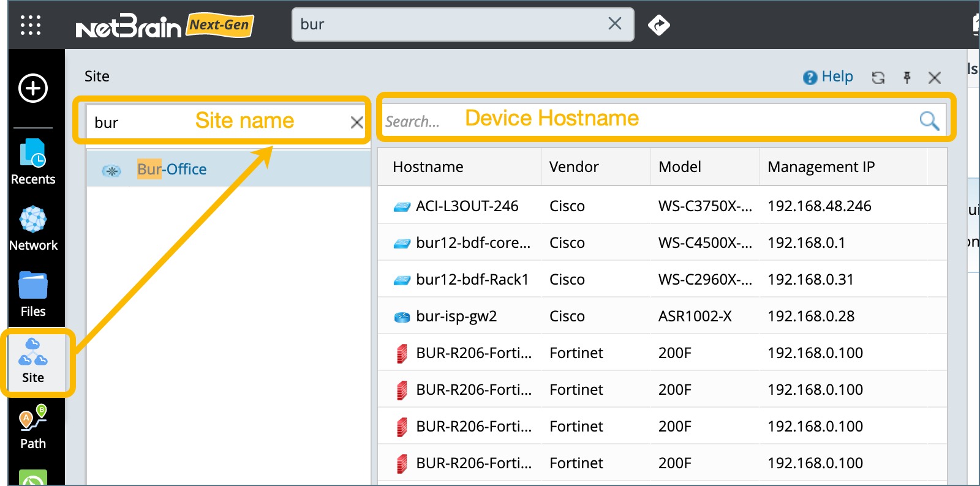The width and height of the screenshot is (980, 486).
Task: Clear the top search box text
Action: click(x=614, y=24)
